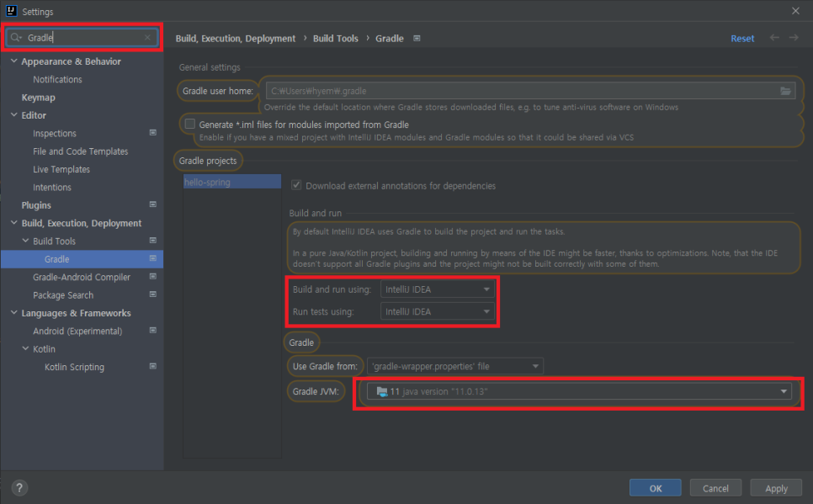Dismiss dialog with Cancel button
The width and height of the screenshot is (813, 504).
coord(715,488)
